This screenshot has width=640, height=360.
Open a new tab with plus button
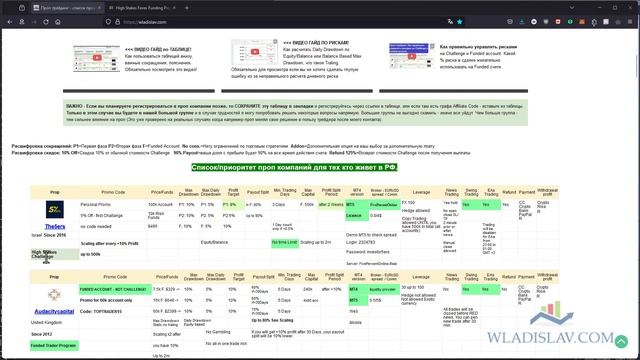point(187,8)
